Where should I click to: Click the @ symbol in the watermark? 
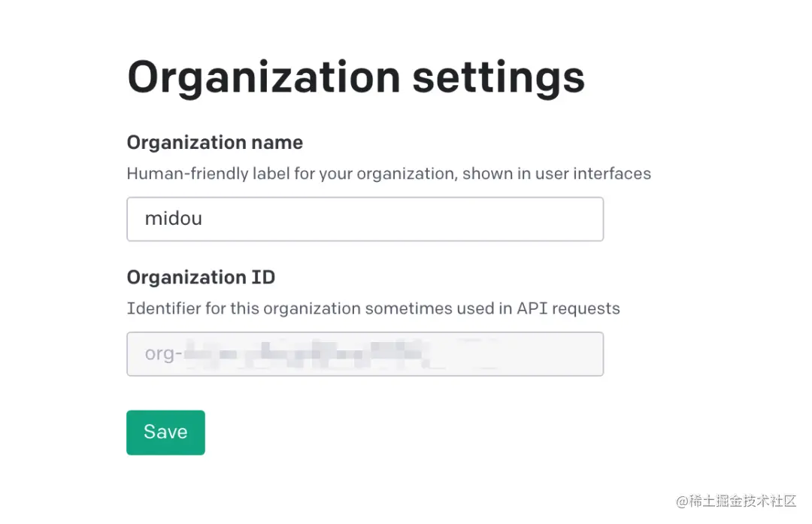682,501
